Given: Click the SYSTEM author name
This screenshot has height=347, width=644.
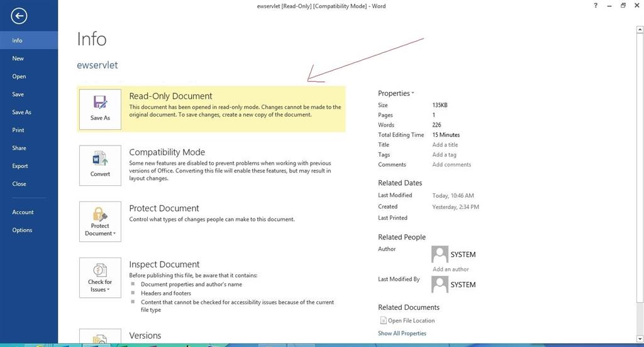Looking at the screenshot, I should point(463,254).
